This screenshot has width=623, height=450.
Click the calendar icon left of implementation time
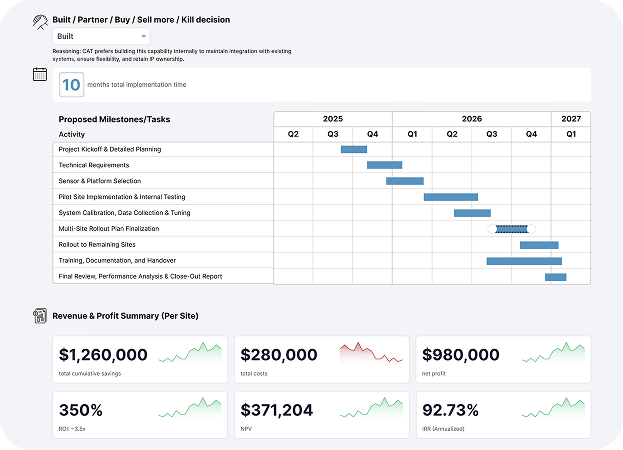[x=40, y=74]
